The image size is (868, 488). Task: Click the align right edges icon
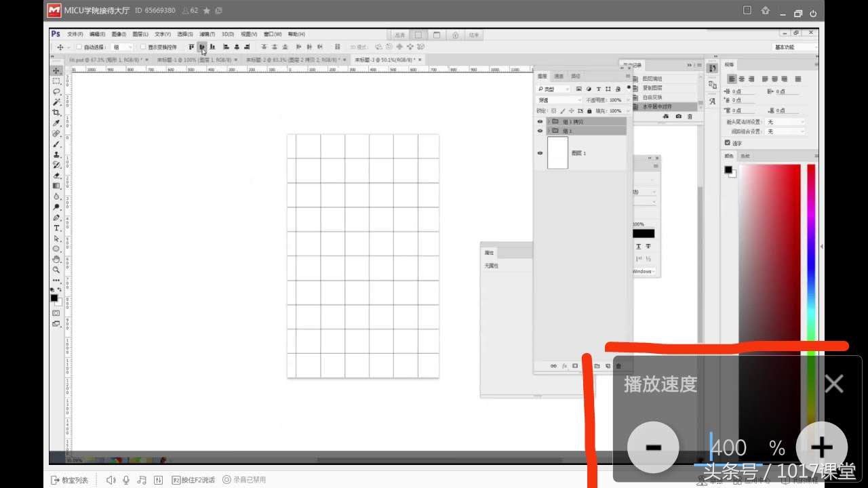click(247, 47)
